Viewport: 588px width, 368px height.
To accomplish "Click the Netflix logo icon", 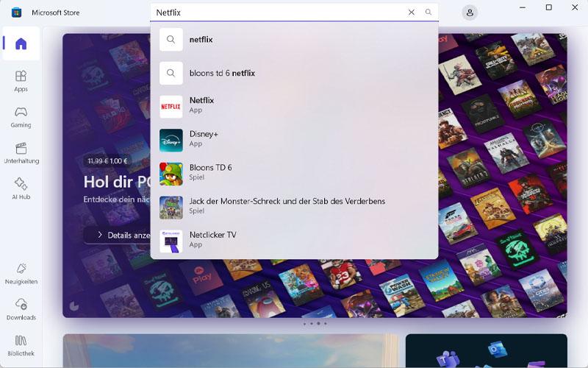I will 171,107.
